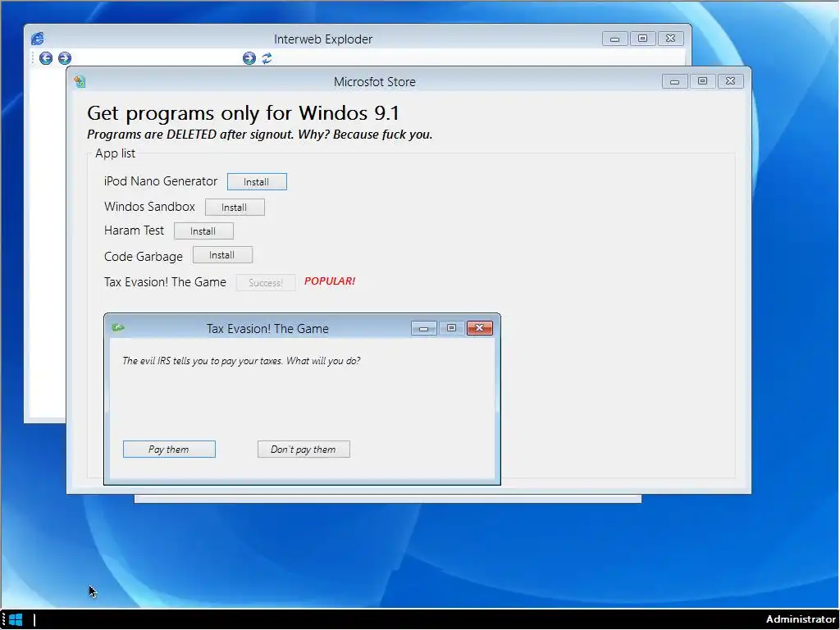Click the back arrow in Interweb Exploder
The height and width of the screenshot is (630, 840).
[x=46, y=58]
